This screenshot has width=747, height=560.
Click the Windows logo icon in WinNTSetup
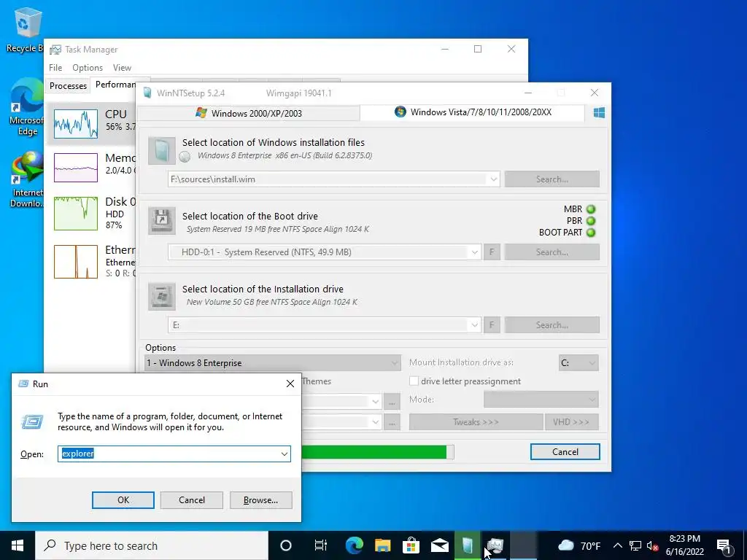599,113
